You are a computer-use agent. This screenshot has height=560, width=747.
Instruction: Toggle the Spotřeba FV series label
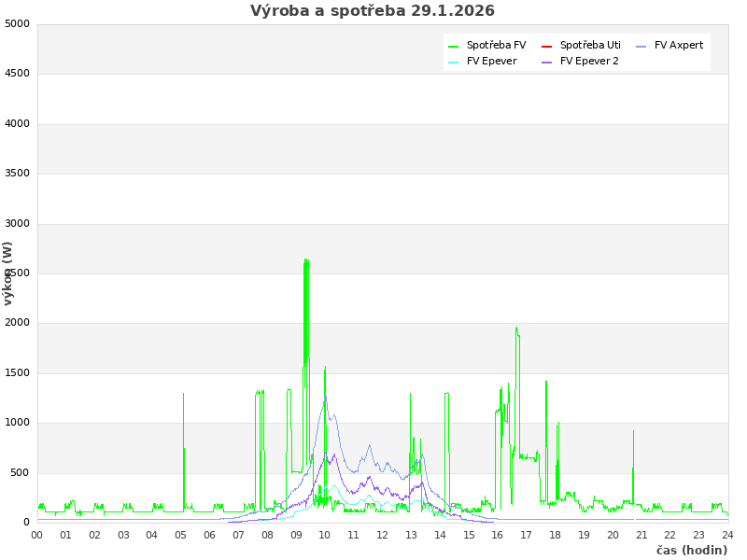[496, 46]
